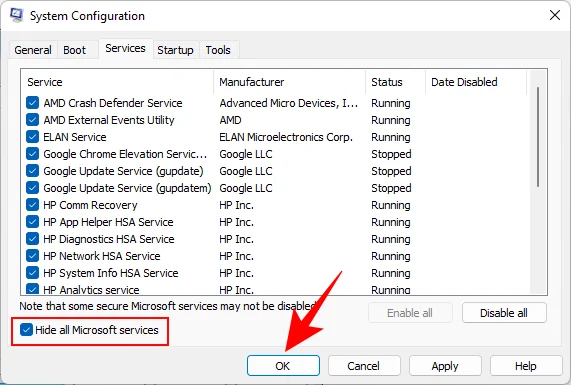Click Running status of HP Comm Recovery

point(391,205)
